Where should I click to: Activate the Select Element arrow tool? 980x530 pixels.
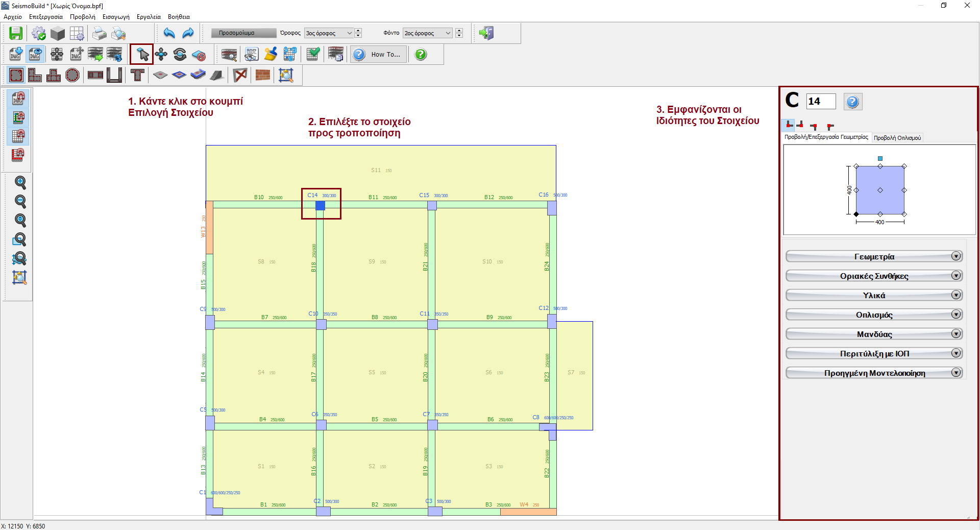click(142, 54)
